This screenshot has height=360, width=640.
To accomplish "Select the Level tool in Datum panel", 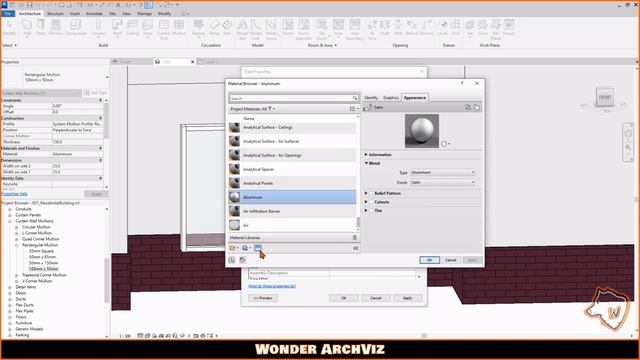I will click(442, 28).
